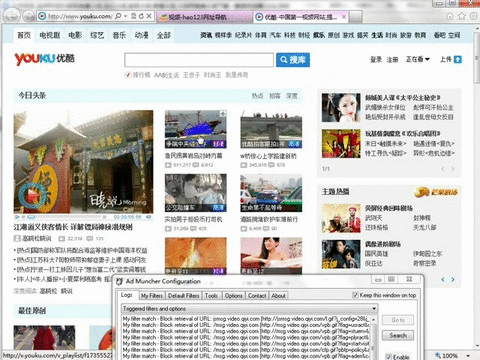480x360 pixels.
Task: Open the browser Tools gear icon
Action: click(x=473, y=16)
